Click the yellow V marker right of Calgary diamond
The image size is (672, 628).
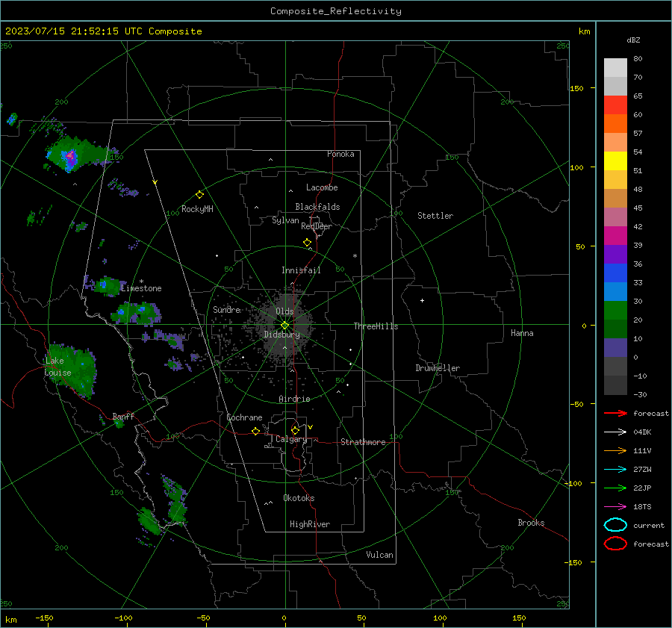coord(311,427)
